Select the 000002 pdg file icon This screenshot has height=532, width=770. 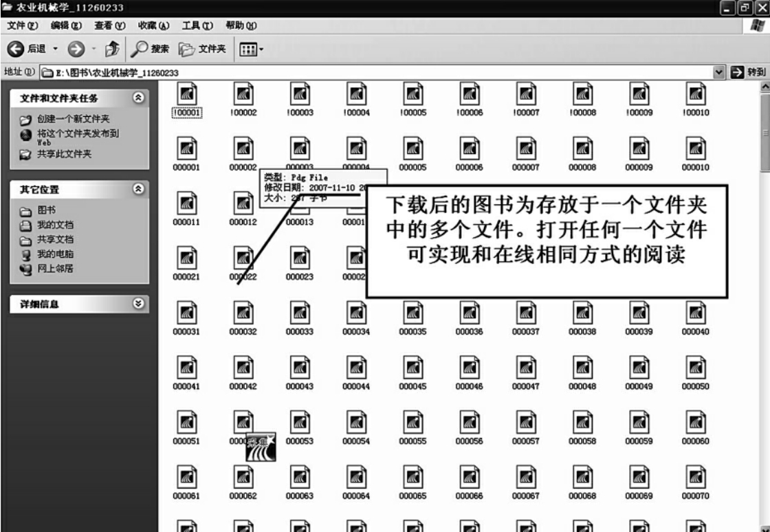[243, 148]
